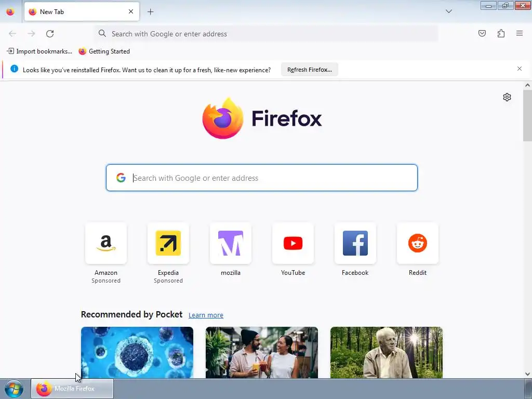Click the scroll up arrow of page scrollbar
This screenshot has height=399, width=532.
527,85
